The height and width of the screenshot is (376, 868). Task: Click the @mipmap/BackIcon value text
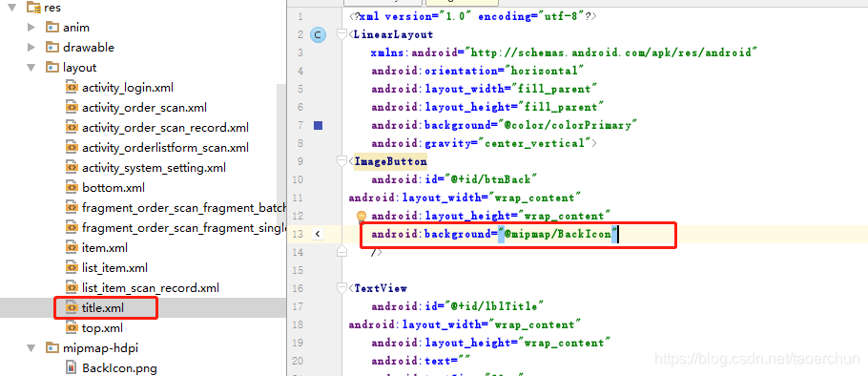pyautogui.click(x=558, y=234)
